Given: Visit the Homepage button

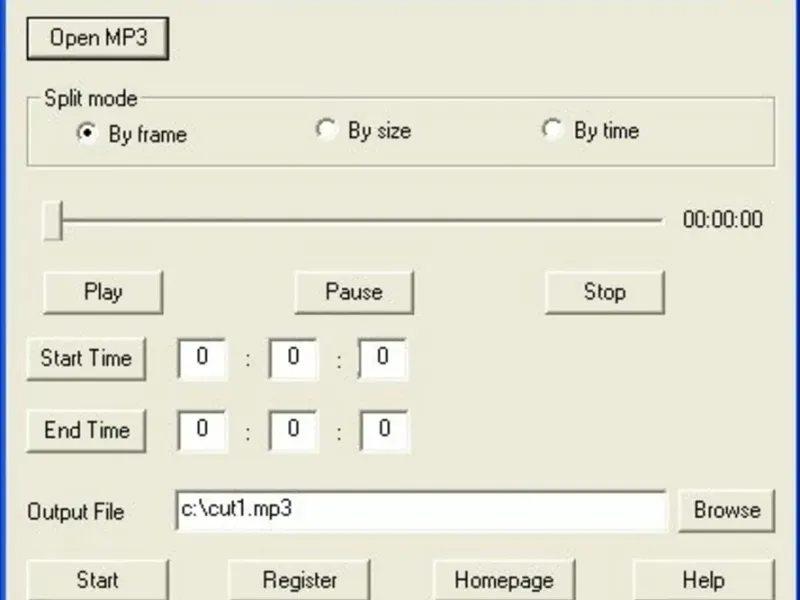Looking at the screenshot, I should click(504, 580).
